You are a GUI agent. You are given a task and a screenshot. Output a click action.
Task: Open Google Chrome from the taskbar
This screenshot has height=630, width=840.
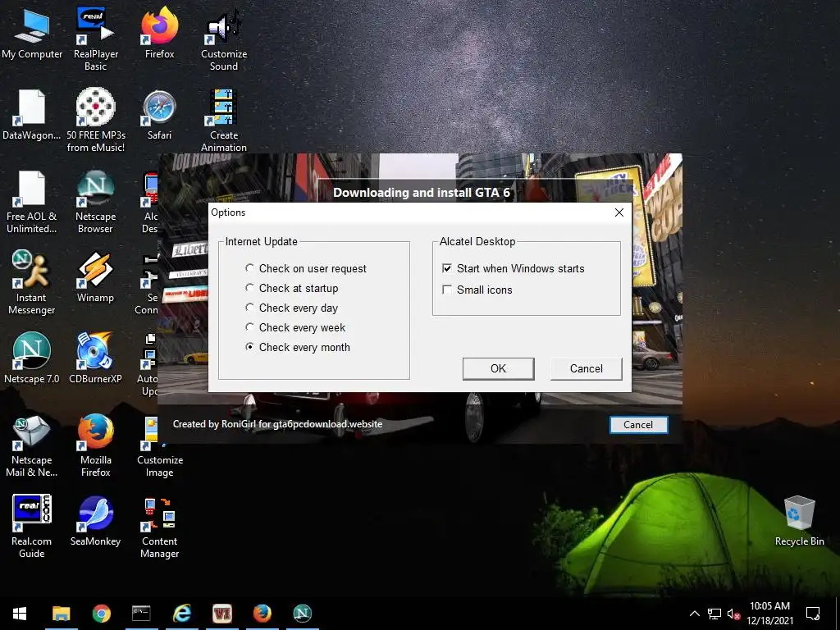pyautogui.click(x=101, y=614)
